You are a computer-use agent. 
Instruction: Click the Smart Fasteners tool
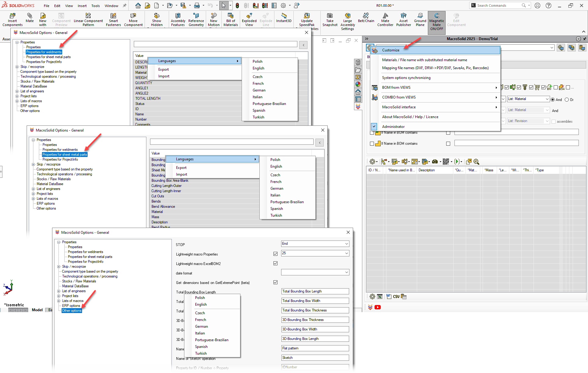tap(113, 20)
